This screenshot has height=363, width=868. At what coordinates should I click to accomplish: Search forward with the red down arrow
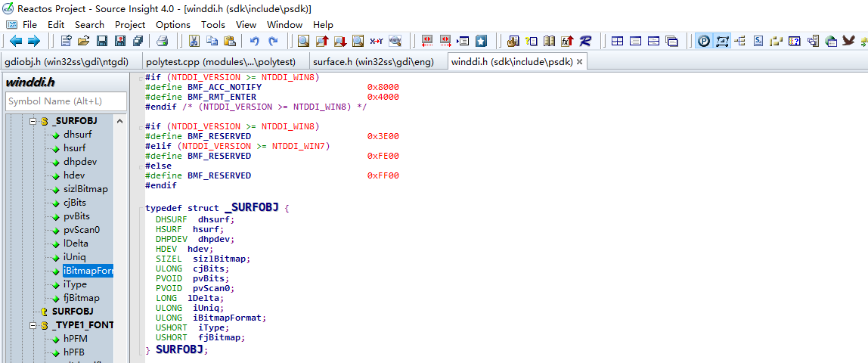[340, 41]
